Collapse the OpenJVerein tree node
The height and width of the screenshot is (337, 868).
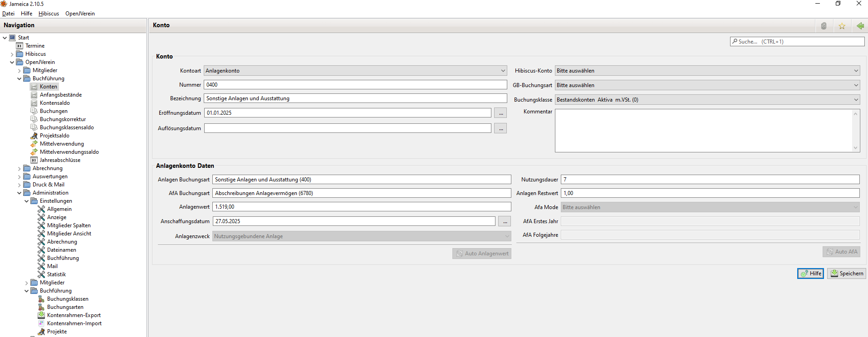(x=12, y=62)
